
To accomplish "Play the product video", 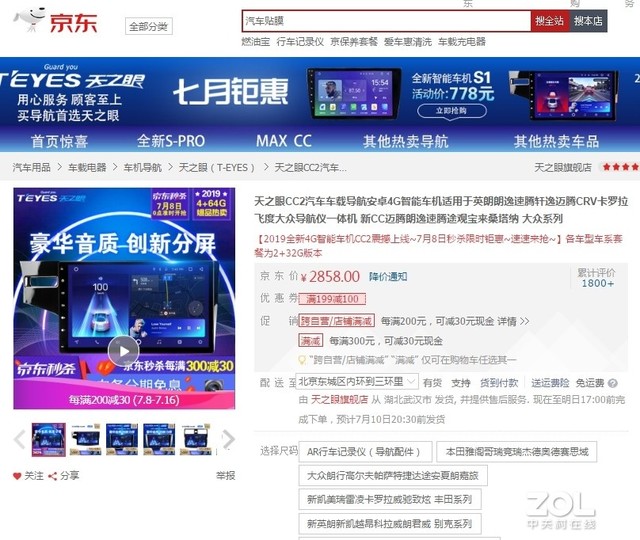I will 123,351.
